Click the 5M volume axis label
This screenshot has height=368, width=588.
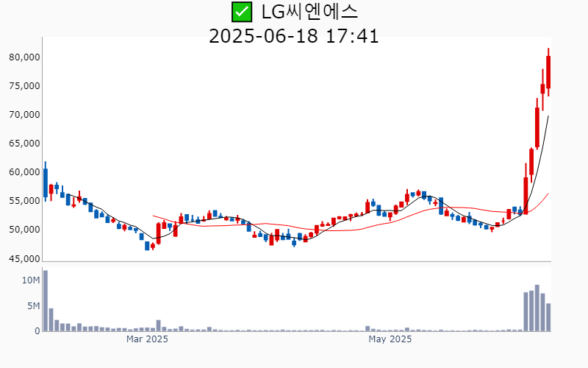tap(33, 306)
